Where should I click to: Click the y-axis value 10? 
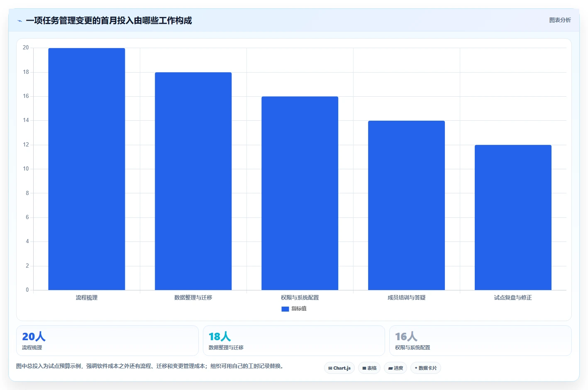(26, 169)
